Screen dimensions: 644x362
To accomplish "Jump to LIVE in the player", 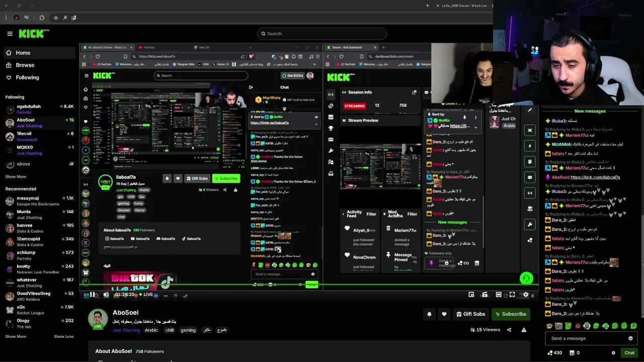I will tap(145, 295).
